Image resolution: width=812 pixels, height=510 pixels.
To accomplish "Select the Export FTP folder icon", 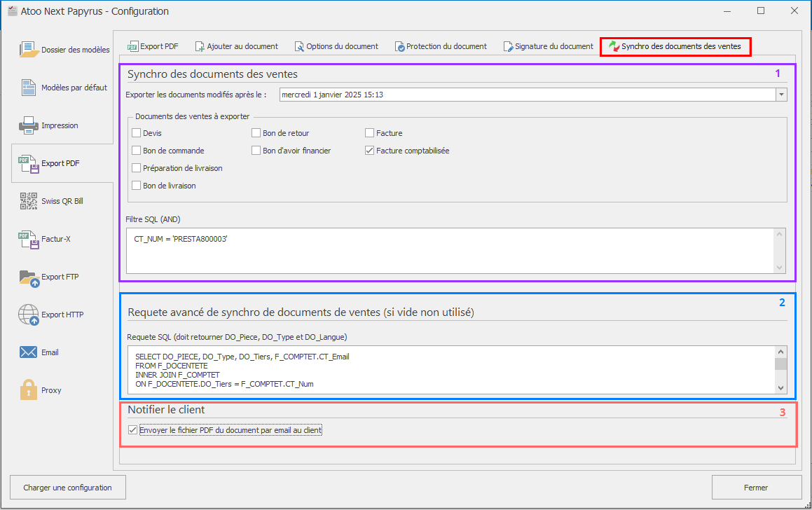I will click(29, 277).
